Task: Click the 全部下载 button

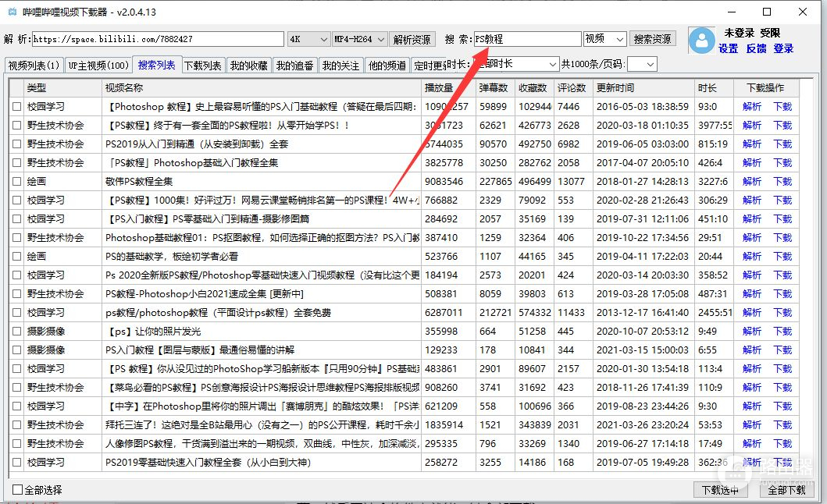Action: pyautogui.click(x=786, y=490)
